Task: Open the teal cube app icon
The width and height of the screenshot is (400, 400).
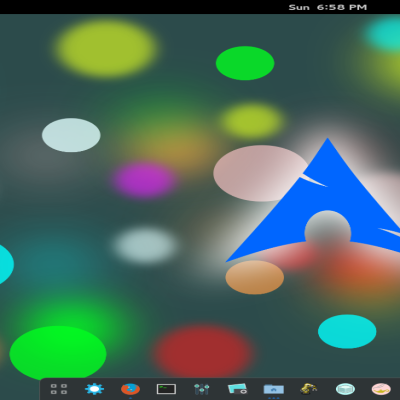Action: point(345,389)
